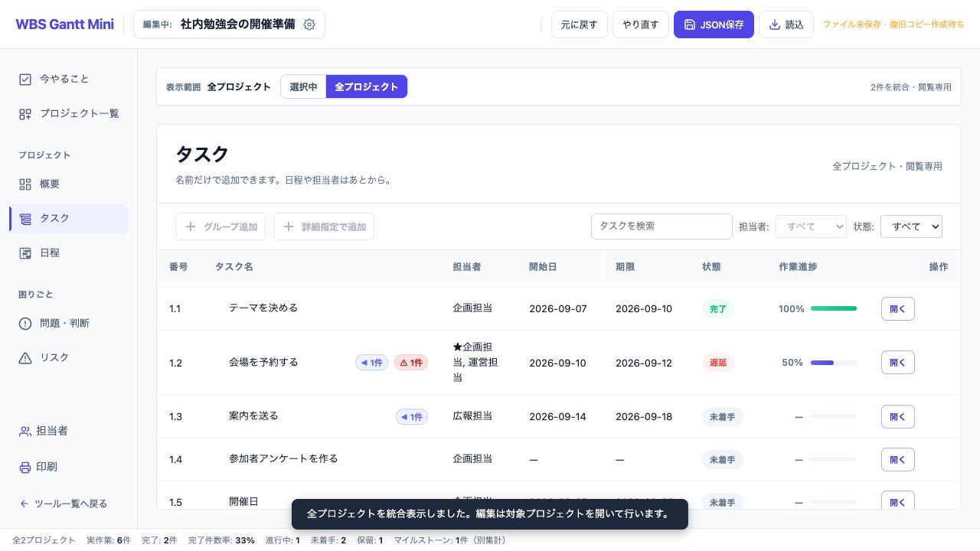
Task: Click the 今やること checklist icon
Action: [25, 79]
